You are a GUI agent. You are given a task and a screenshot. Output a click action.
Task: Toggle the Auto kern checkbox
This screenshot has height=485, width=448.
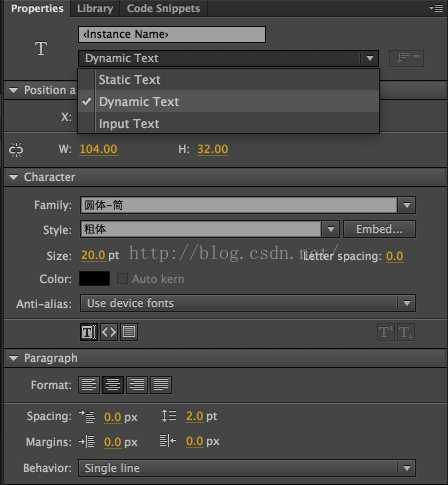tap(123, 279)
